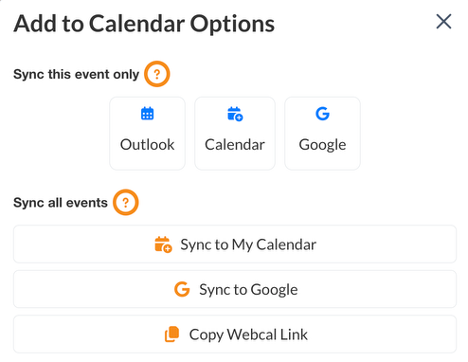The width and height of the screenshot is (468, 362).
Task: Click the blue Google G icon
Action: (x=322, y=113)
